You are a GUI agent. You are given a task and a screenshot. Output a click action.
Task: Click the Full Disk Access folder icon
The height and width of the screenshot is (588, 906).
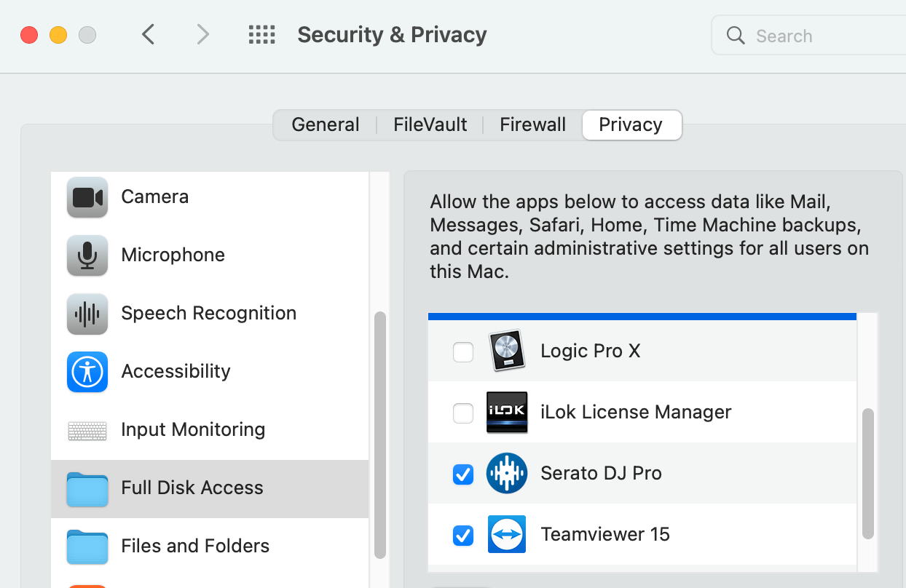tap(87, 489)
